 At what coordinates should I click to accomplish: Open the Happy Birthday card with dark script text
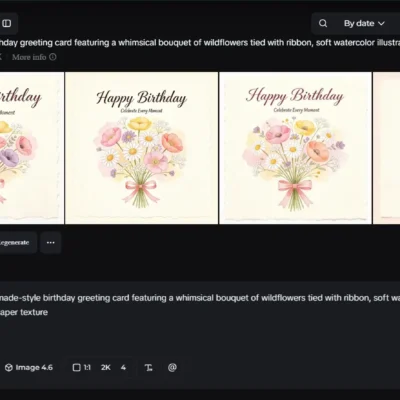141,148
